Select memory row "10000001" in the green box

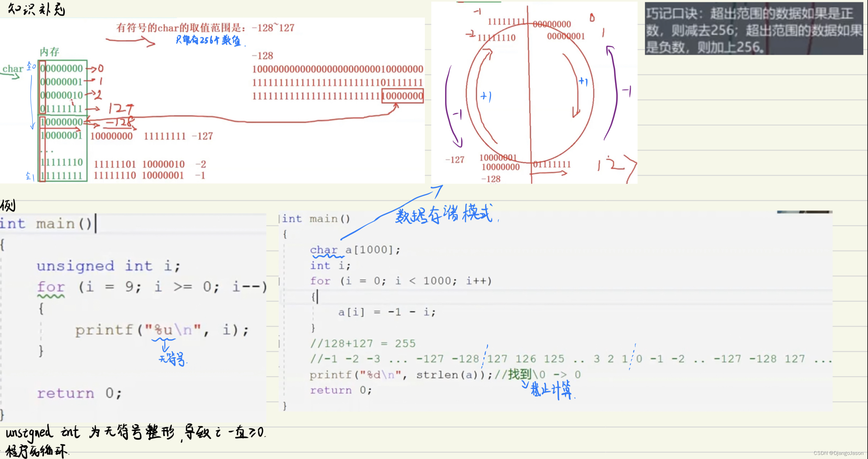coord(61,135)
